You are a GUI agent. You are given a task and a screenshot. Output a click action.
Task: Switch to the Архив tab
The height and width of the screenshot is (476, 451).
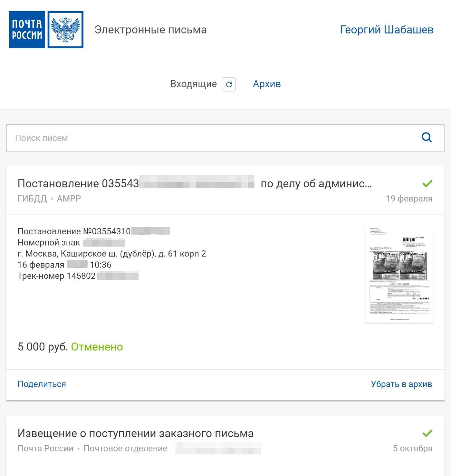pos(267,84)
